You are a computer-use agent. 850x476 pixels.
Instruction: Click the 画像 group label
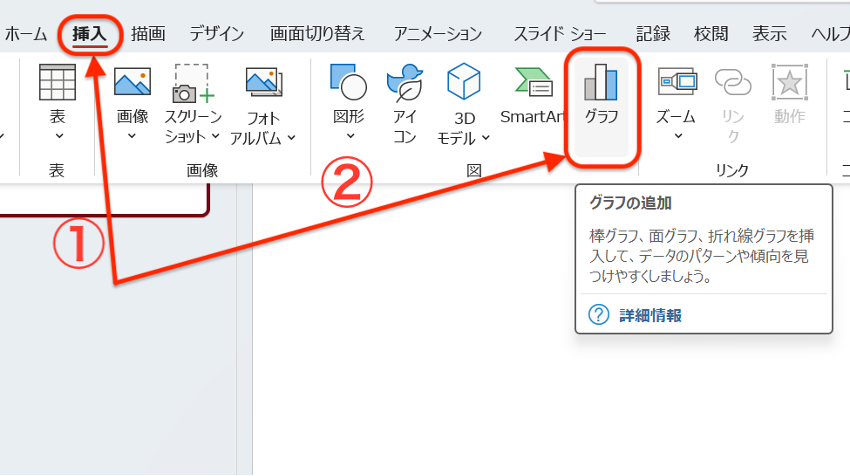(x=202, y=171)
